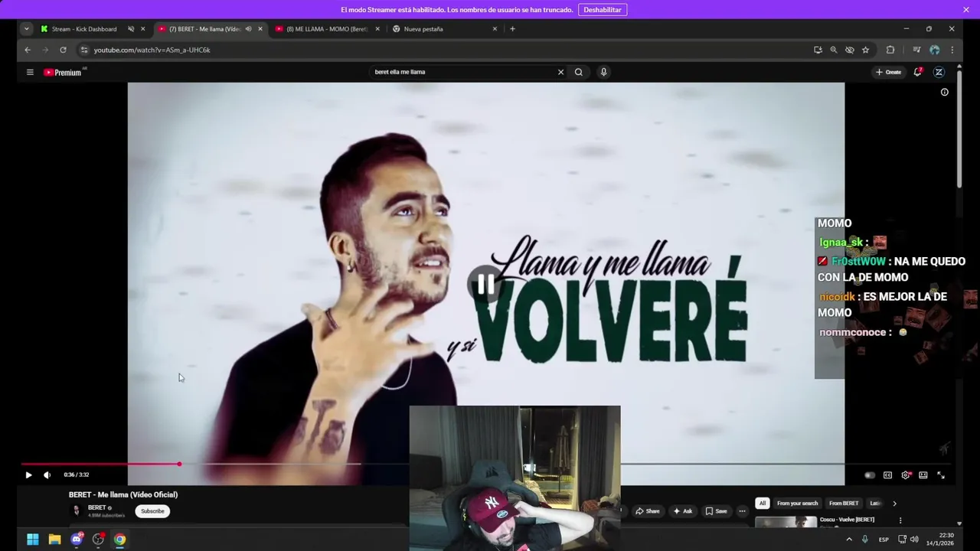Screen dimensions: 980x551
Task: Share the video
Action: 647,511
